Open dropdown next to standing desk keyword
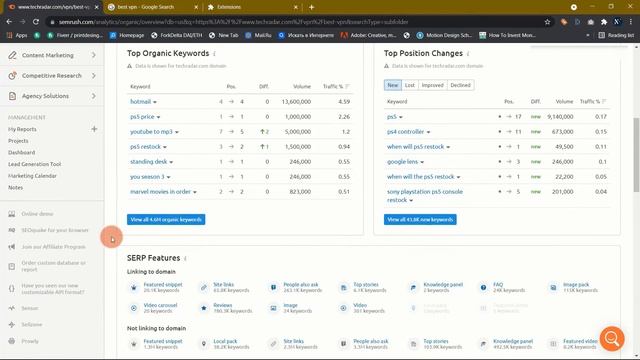Viewport: 640px width, 360px height. (x=171, y=162)
